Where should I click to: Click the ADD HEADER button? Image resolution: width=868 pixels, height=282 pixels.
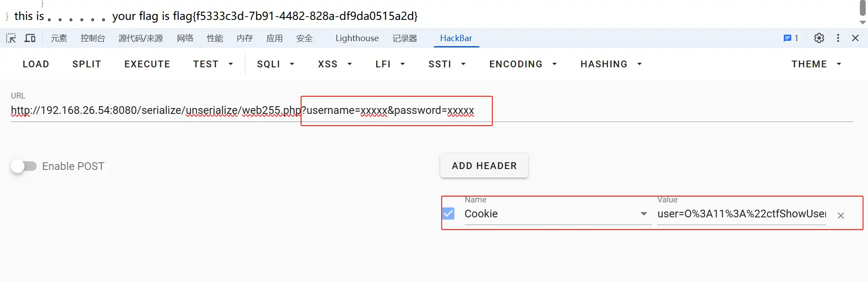pos(484,166)
